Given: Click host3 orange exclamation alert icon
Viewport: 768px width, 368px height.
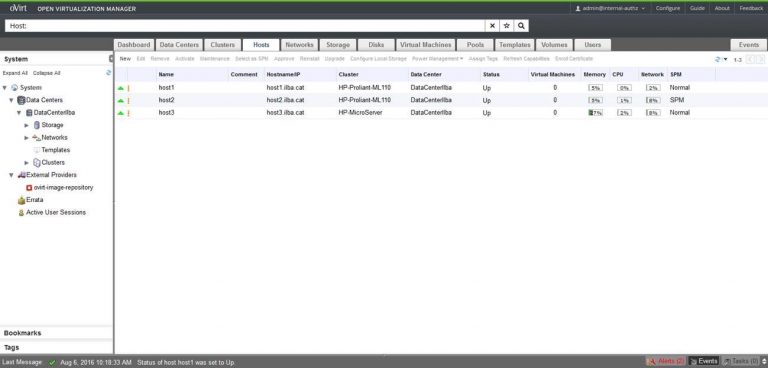Looking at the screenshot, I should click(x=128, y=113).
